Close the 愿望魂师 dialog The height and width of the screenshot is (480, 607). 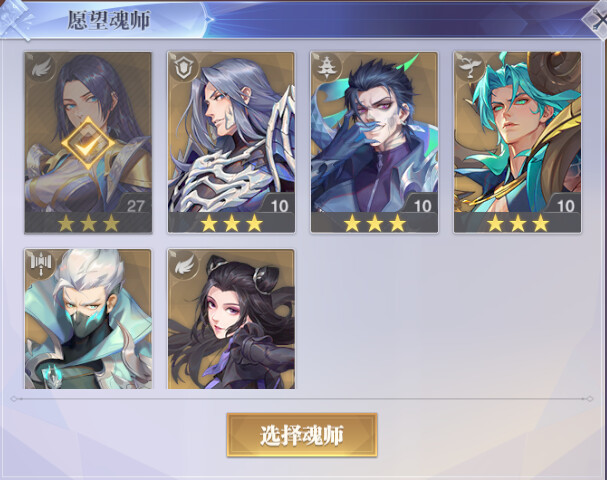coord(596,19)
